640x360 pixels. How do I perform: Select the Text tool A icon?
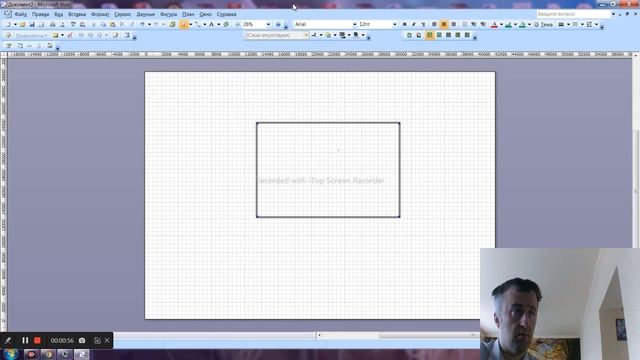click(x=211, y=24)
